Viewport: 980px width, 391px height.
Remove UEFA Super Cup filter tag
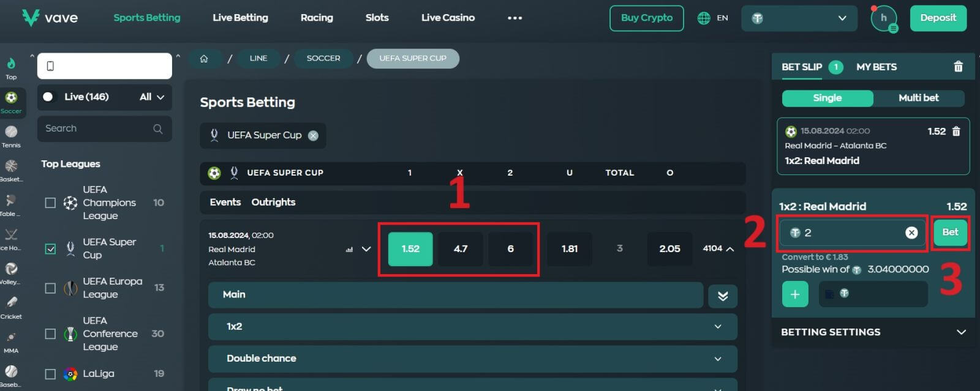[x=313, y=136]
